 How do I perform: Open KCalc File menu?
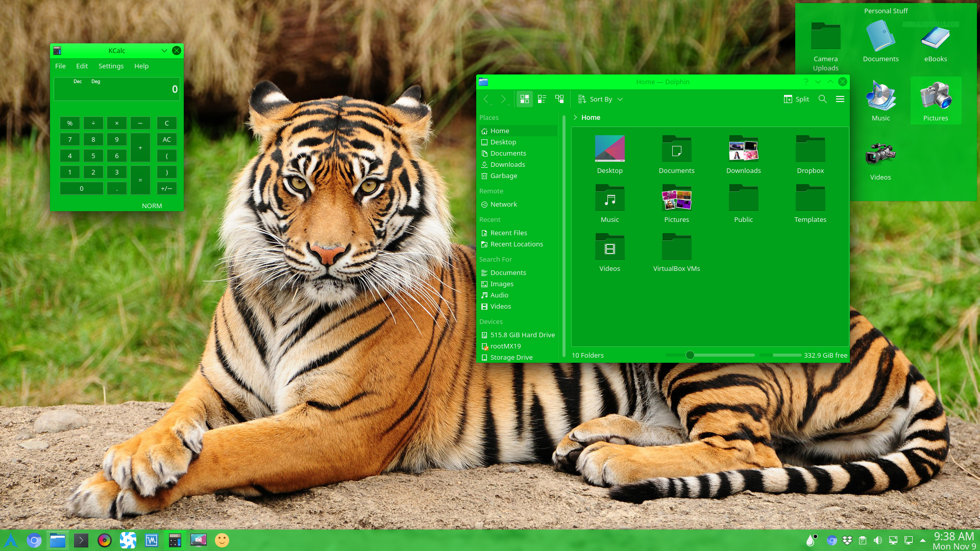point(60,66)
